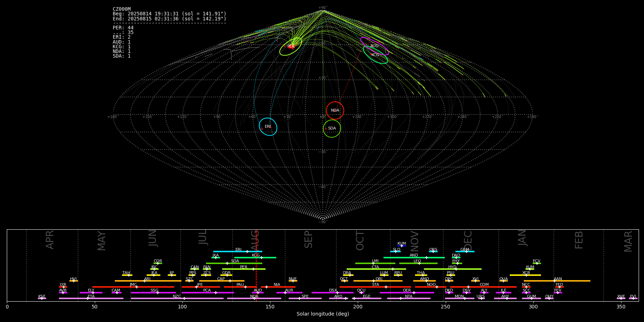Click the SDA activity bar in timeline
Screen dimensions: 644x322
tap(234, 263)
